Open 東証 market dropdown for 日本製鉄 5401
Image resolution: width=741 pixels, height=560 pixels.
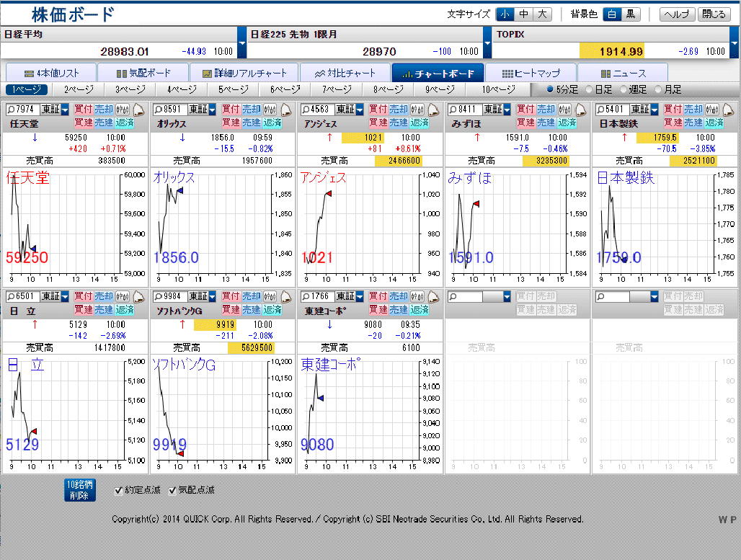pyautogui.click(x=655, y=110)
